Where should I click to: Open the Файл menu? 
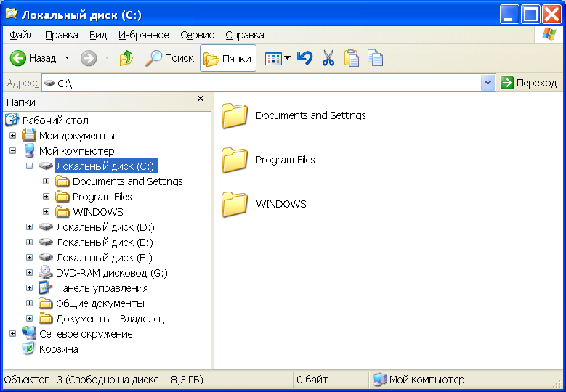[x=22, y=35]
